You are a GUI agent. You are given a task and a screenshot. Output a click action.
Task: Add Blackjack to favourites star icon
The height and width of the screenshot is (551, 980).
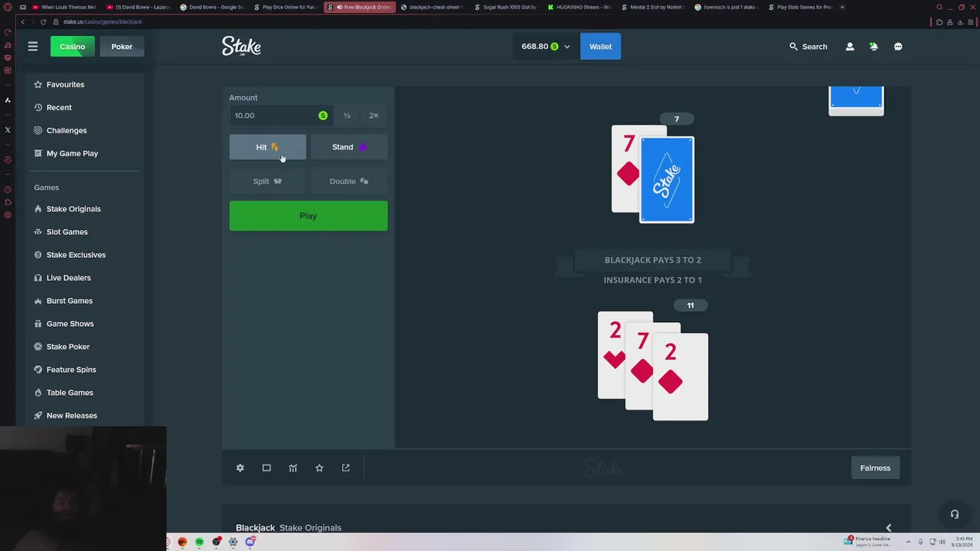click(319, 468)
